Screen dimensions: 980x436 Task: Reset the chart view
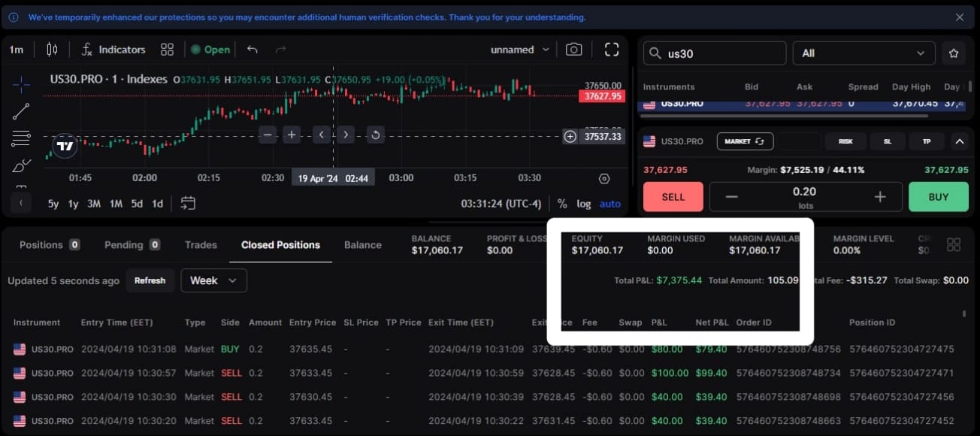point(375,135)
